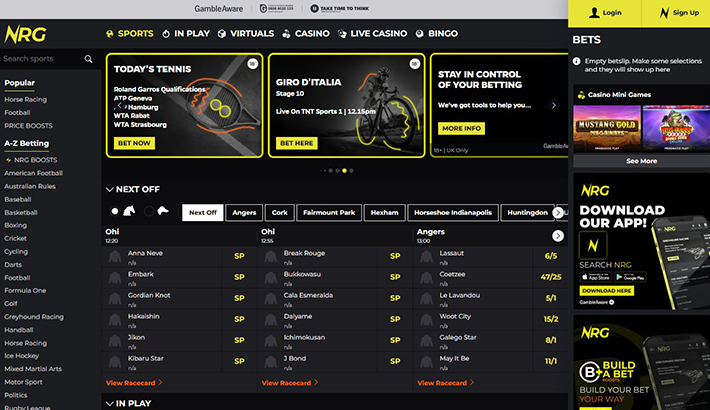Click in the Search sports field

[x=42, y=59]
